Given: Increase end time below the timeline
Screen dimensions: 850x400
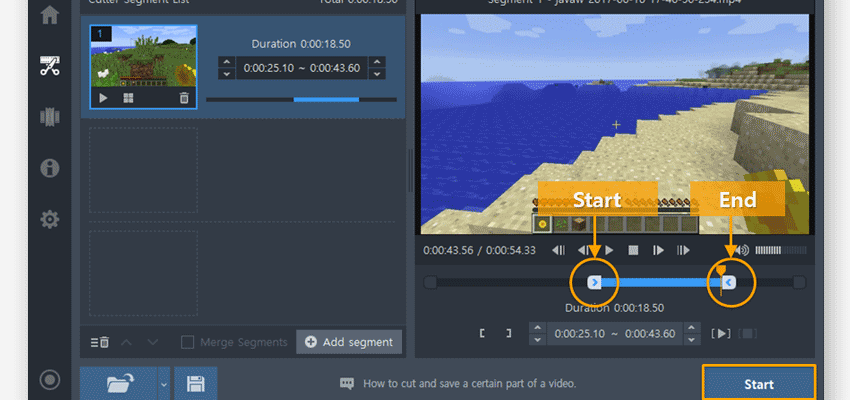Looking at the screenshot, I should point(691,327).
